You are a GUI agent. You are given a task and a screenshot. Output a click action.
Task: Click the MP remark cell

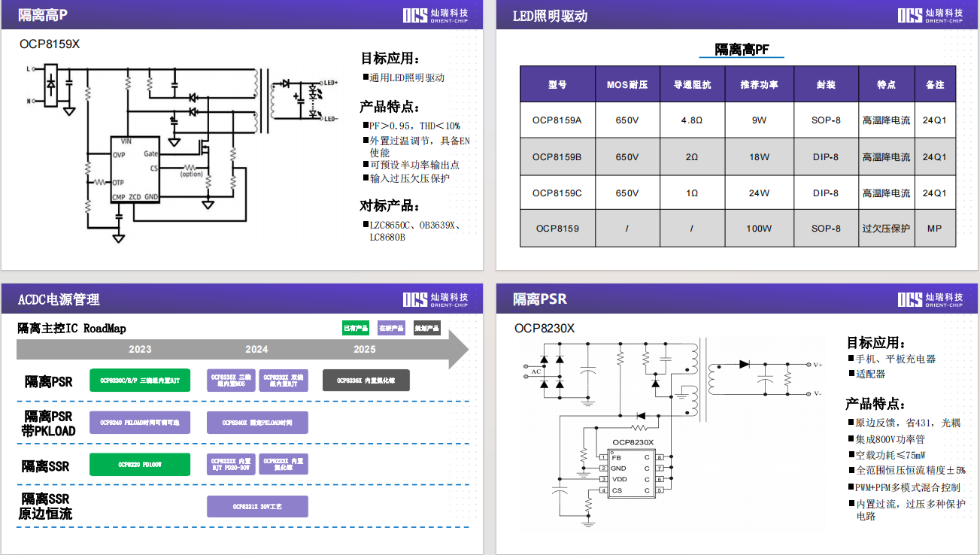tap(935, 228)
